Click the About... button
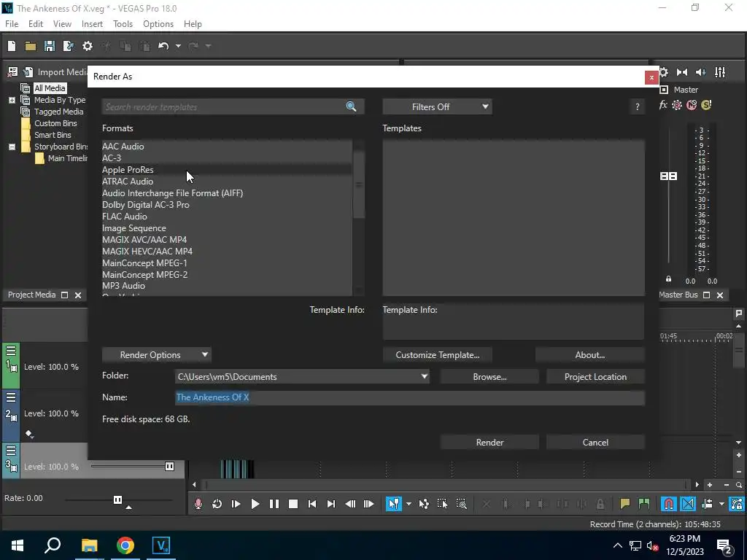The image size is (747, 560). [x=589, y=355]
